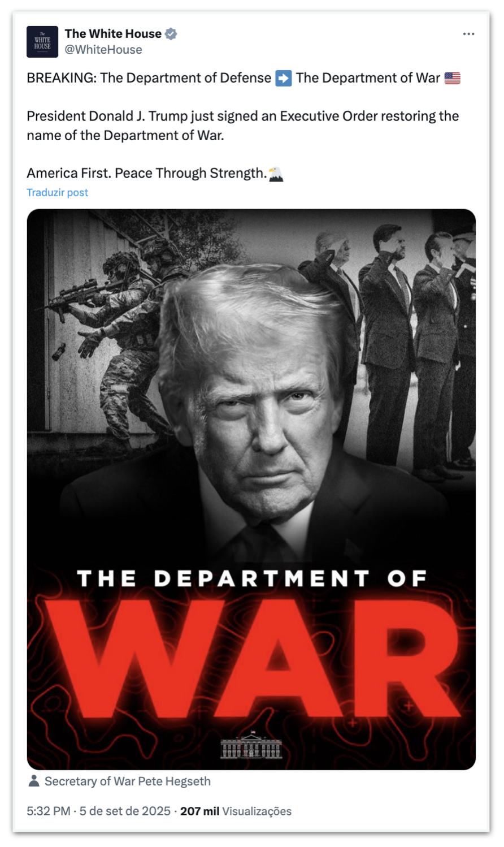Open tagged Secretary of War Pete Hegseth
Screen dimensions: 504x847
click(x=128, y=781)
